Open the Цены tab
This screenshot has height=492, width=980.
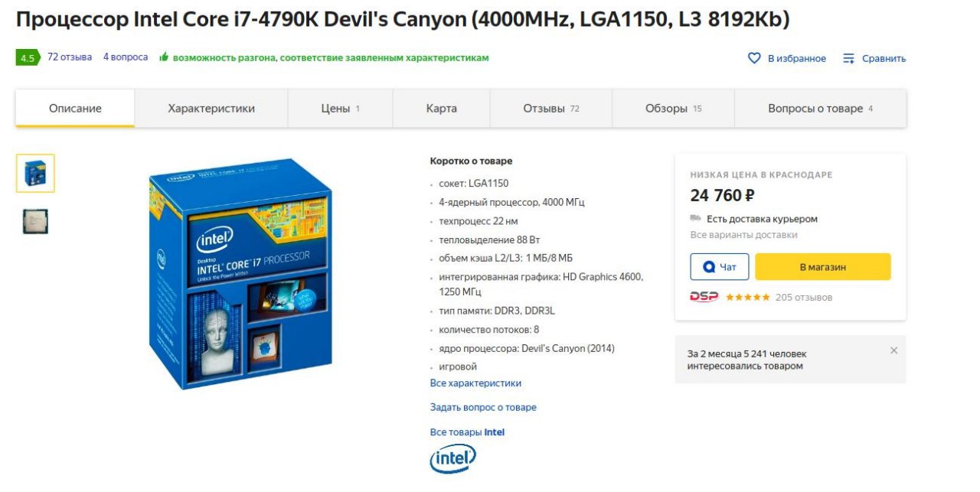(x=341, y=109)
